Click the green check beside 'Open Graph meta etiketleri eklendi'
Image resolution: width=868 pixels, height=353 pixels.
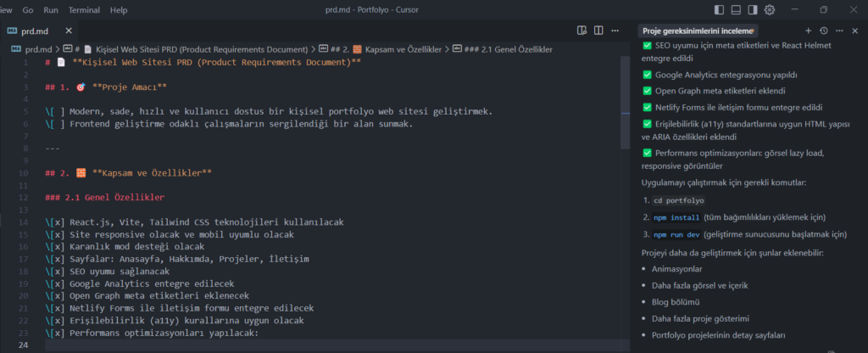(x=647, y=91)
